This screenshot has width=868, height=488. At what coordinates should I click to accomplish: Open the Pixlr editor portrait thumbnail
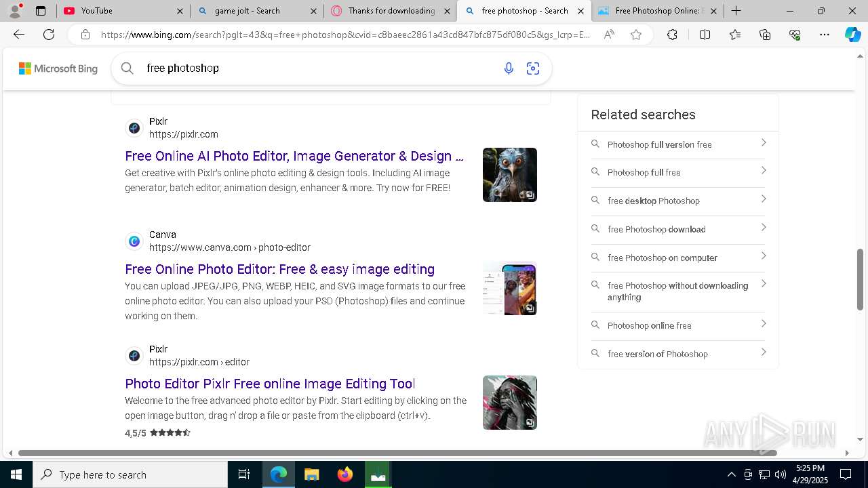pyautogui.click(x=510, y=403)
